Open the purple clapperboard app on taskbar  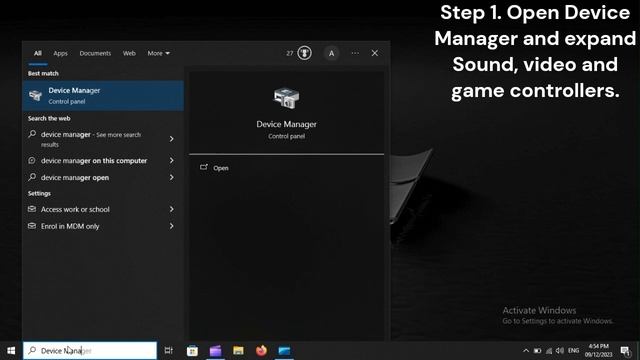(216, 351)
